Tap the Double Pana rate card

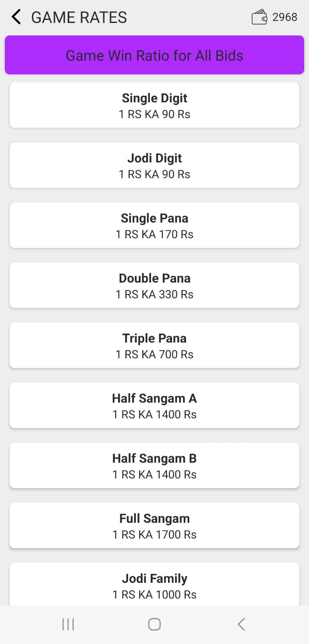tap(154, 285)
